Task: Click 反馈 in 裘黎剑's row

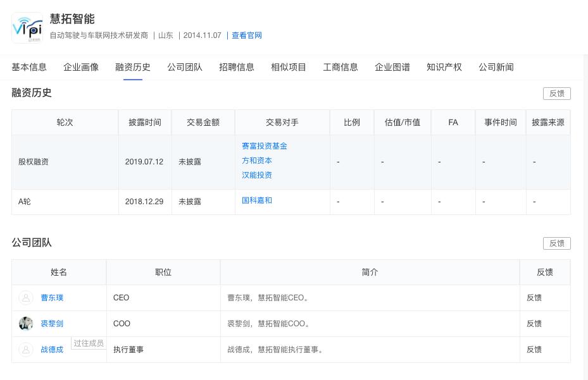Action: (x=534, y=324)
